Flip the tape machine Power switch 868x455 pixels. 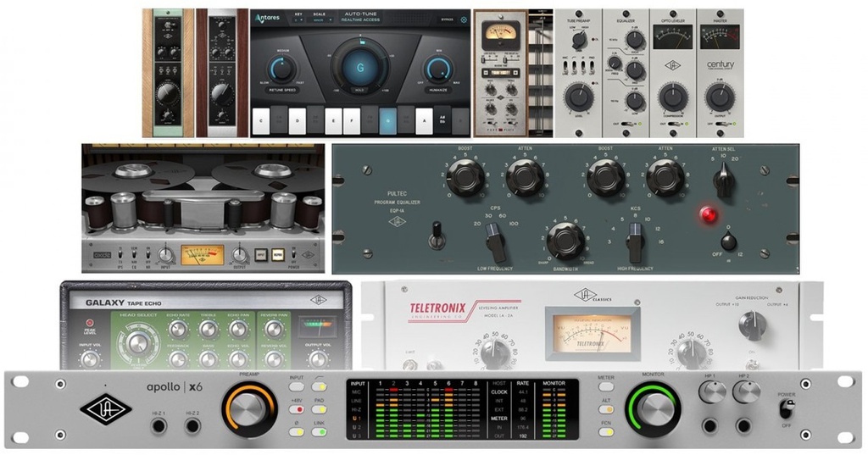(293, 255)
